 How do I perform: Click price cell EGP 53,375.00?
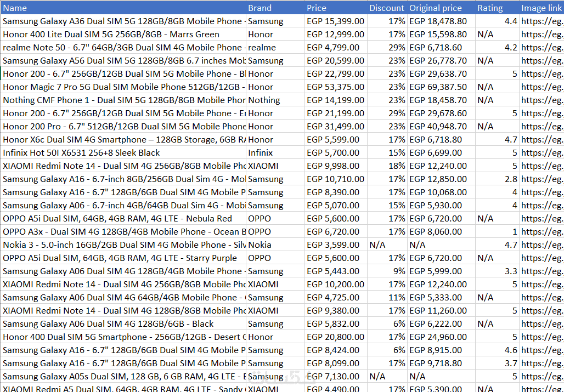(336, 87)
